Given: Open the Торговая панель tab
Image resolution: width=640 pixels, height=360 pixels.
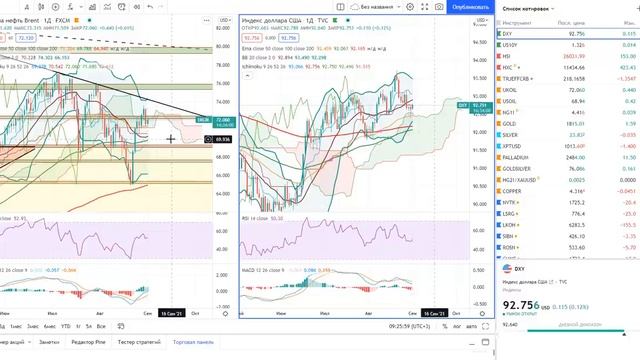Looking at the screenshot, I should 193,342.
